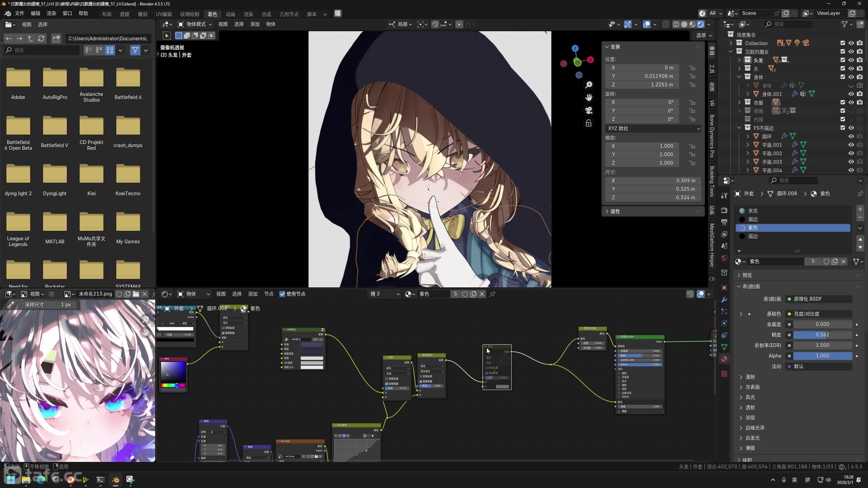The image size is (868, 488).
Task: Toggle the 衣服 collection exclude checkbox
Action: (x=843, y=102)
